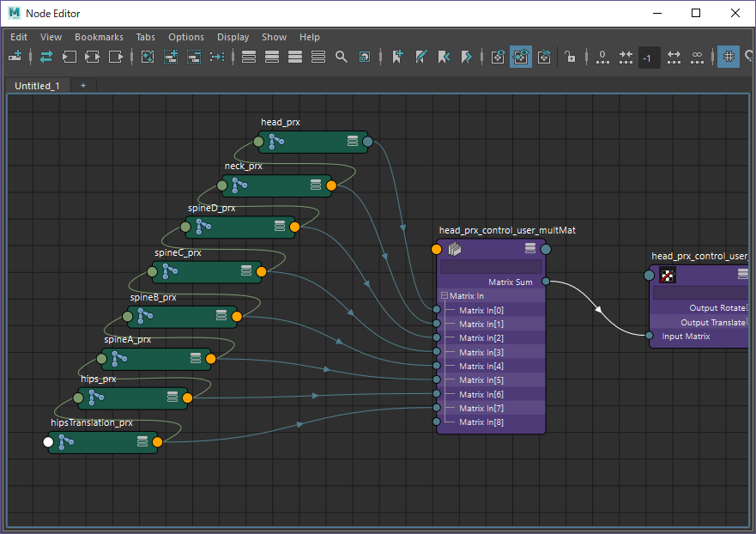Collapse the Matrix In attribute group
Screen dimensions: 756x534
(x=445, y=295)
